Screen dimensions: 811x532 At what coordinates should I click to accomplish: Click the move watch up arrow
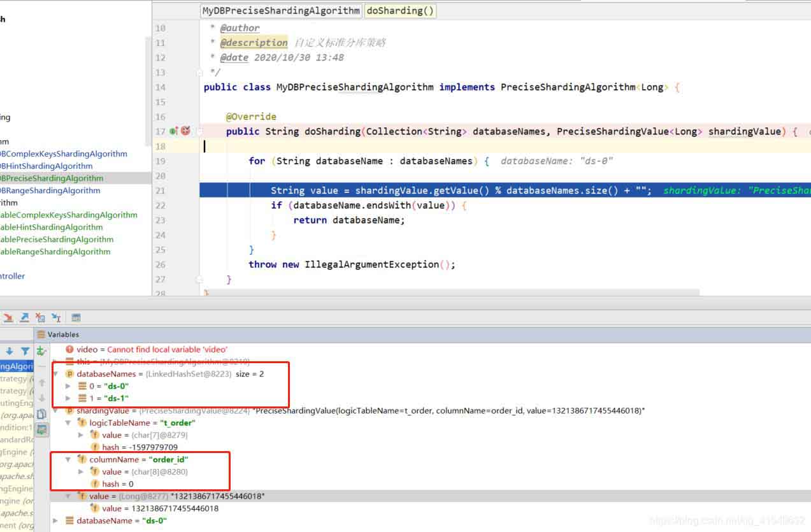(x=41, y=383)
